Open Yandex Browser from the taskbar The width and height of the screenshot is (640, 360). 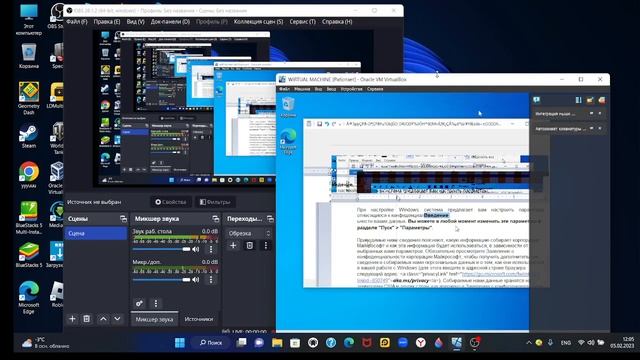420,342
